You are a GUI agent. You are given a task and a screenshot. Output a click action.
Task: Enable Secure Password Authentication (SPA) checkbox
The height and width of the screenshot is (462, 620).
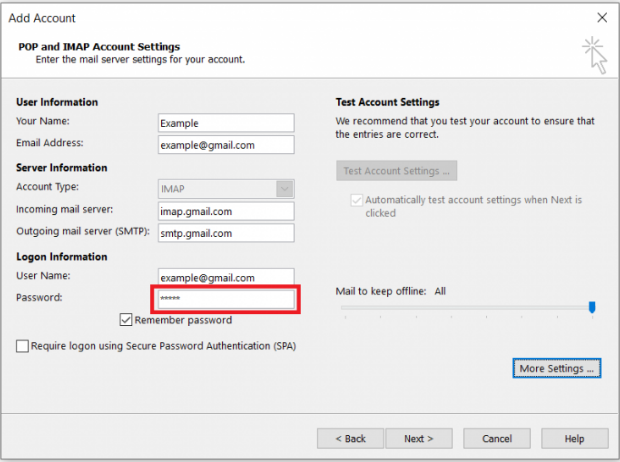(22, 346)
